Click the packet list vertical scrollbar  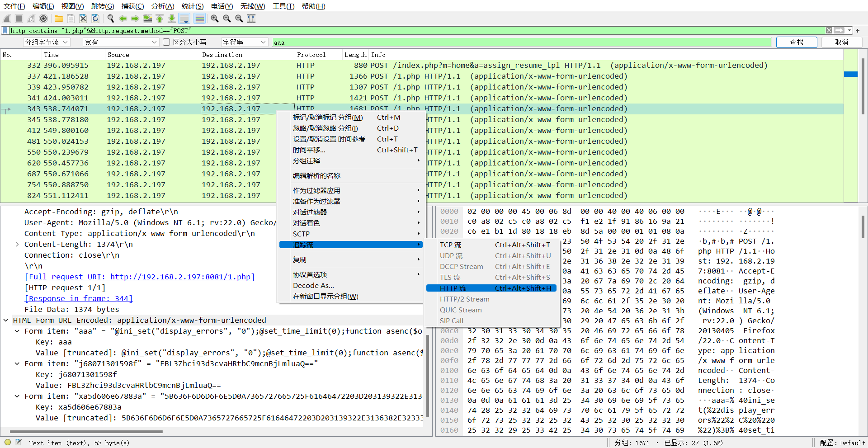pos(863,86)
